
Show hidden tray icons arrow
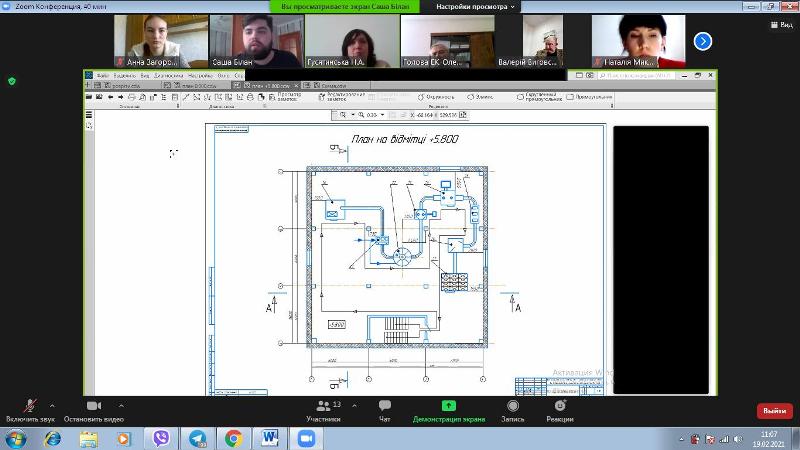click(681, 439)
